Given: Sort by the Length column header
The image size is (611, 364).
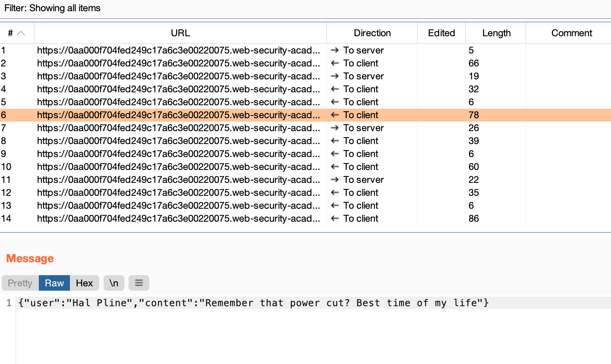Looking at the screenshot, I should (x=496, y=33).
